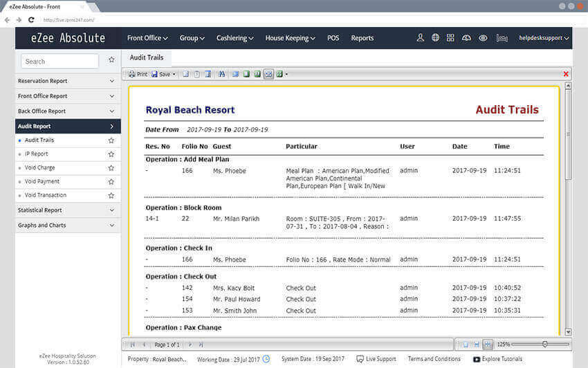Open the POS menu item
Image resolution: width=588 pixels, height=368 pixels.
[333, 38]
